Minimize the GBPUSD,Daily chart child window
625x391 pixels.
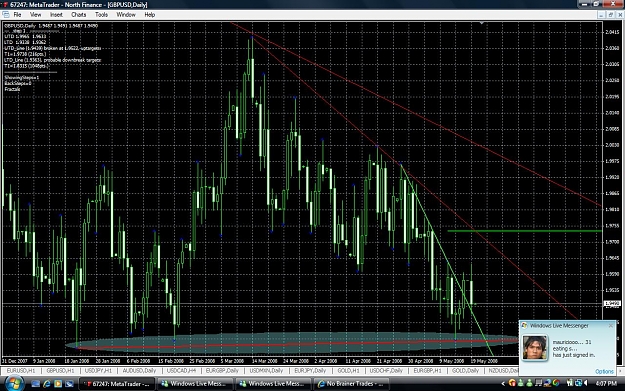tap(601, 15)
